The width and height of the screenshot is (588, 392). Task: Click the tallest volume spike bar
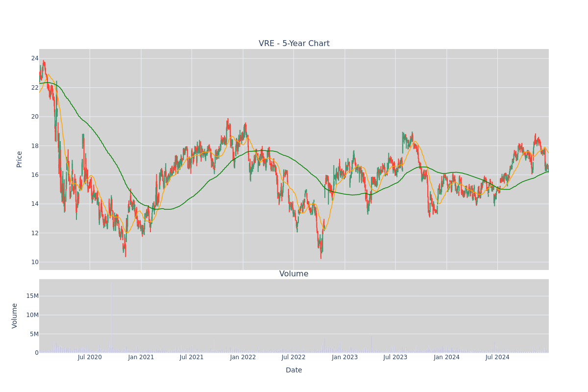click(111, 317)
